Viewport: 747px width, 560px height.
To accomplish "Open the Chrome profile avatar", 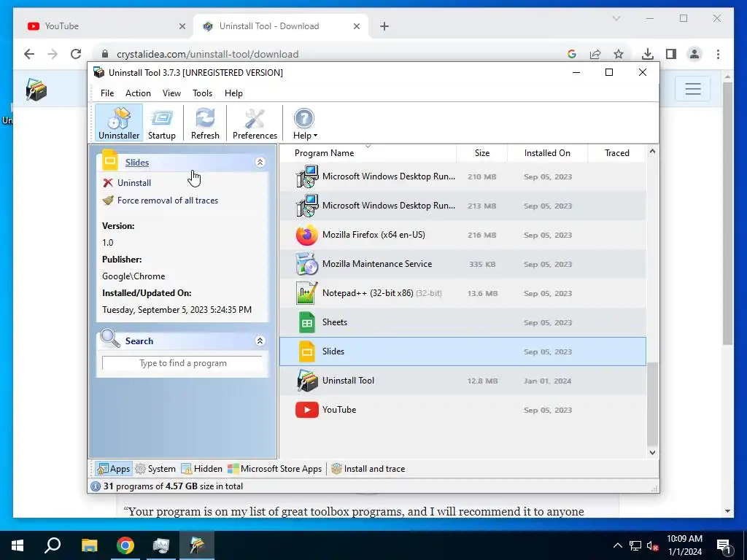I will pos(694,54).
